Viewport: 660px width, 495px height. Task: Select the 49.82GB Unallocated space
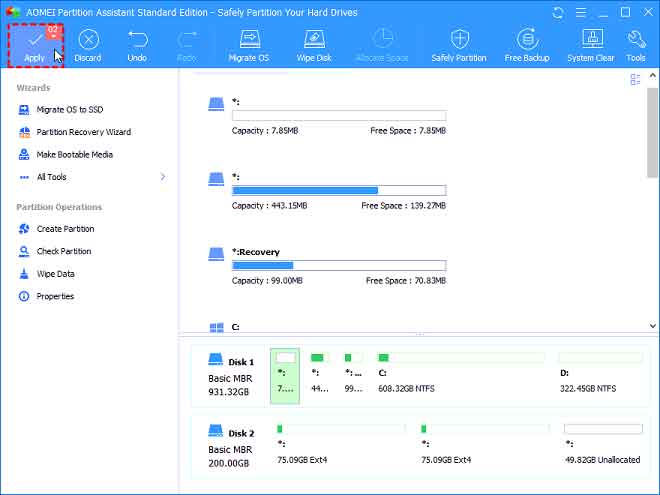click(x=603, y=444)
